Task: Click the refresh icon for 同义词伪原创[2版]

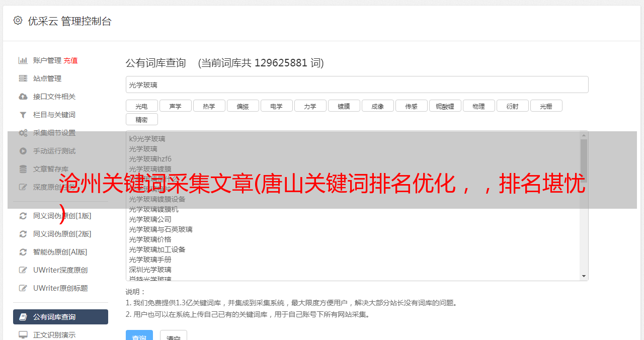Action: (x=23, y=234)
